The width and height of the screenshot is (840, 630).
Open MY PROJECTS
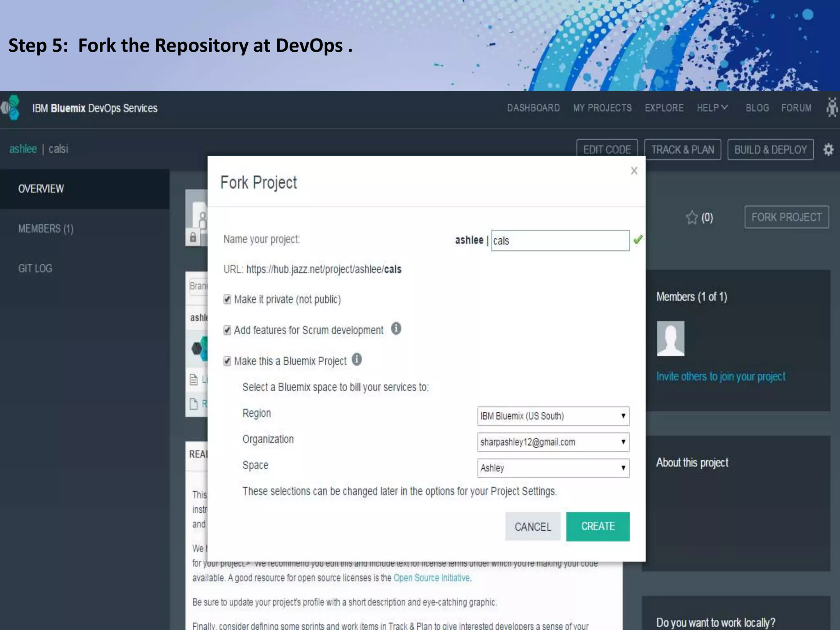602,108
